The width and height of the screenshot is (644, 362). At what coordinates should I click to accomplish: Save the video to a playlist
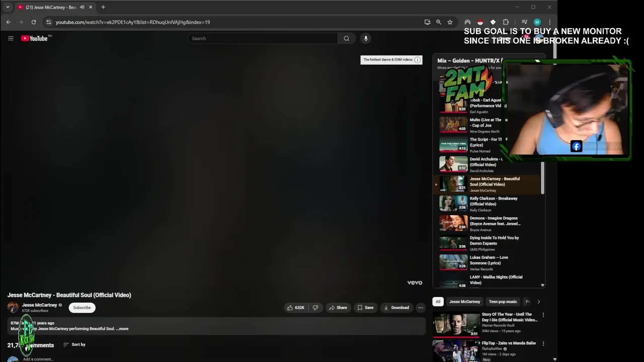[365, 308]
